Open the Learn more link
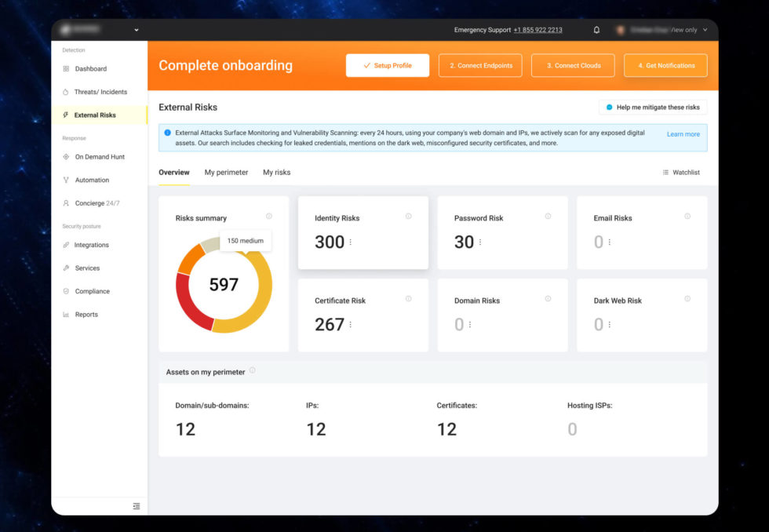Viewport: 769px width, 532px height. pos(683,133)
